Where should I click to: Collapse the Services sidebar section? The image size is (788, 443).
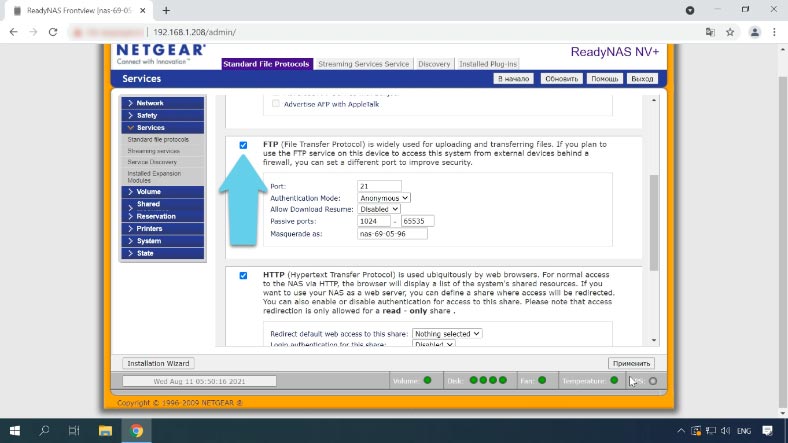pyautogui.click(x=163, y=128)
